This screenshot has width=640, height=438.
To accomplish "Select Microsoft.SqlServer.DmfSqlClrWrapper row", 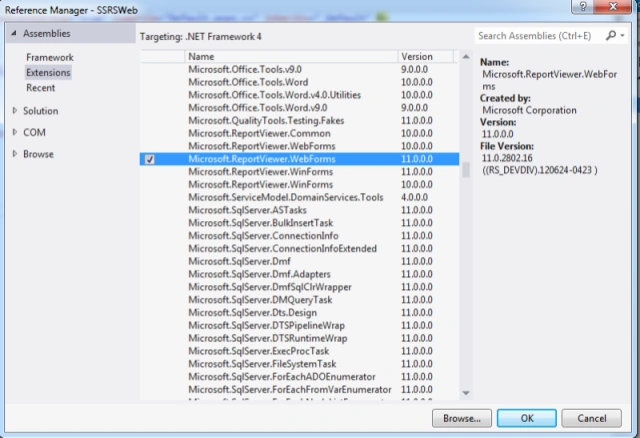I will coord(299,287).
